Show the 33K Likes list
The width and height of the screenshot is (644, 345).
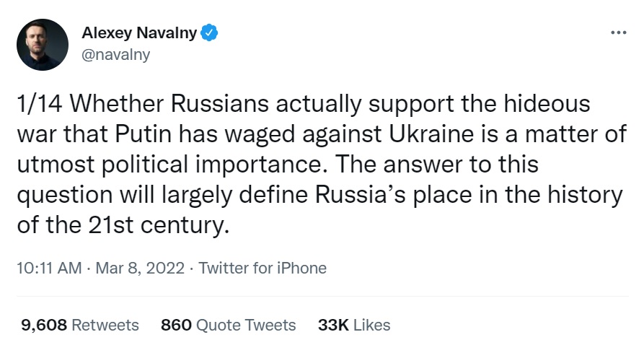pos(354,325)
